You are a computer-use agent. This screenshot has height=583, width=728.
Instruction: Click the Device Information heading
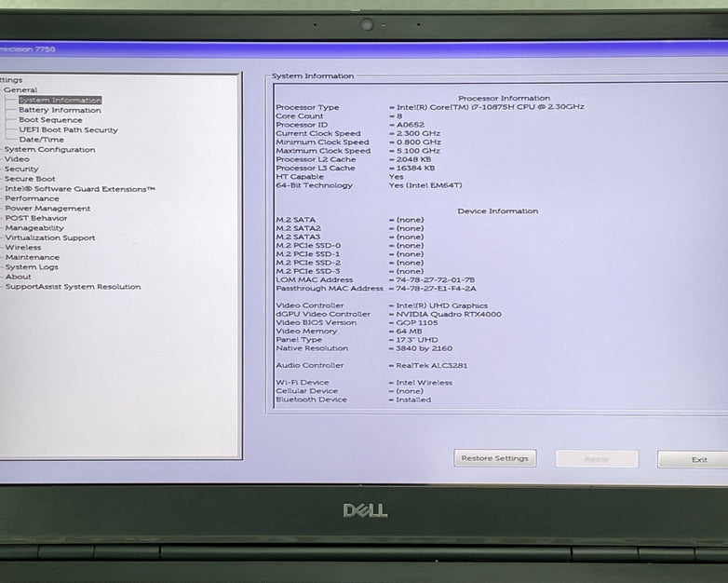pyautogui.click(x=498, y=210)
